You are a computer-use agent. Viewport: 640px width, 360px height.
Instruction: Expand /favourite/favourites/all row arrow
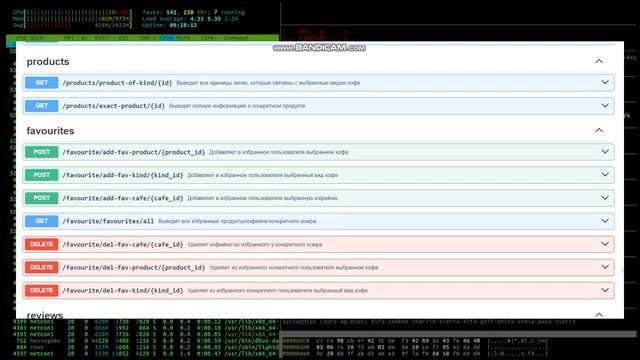[605, 221]
